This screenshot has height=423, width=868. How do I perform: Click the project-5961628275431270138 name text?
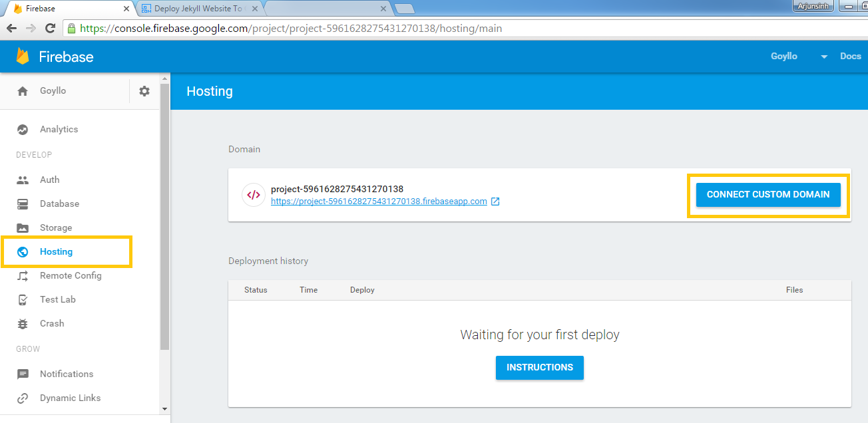click(337, 190)
